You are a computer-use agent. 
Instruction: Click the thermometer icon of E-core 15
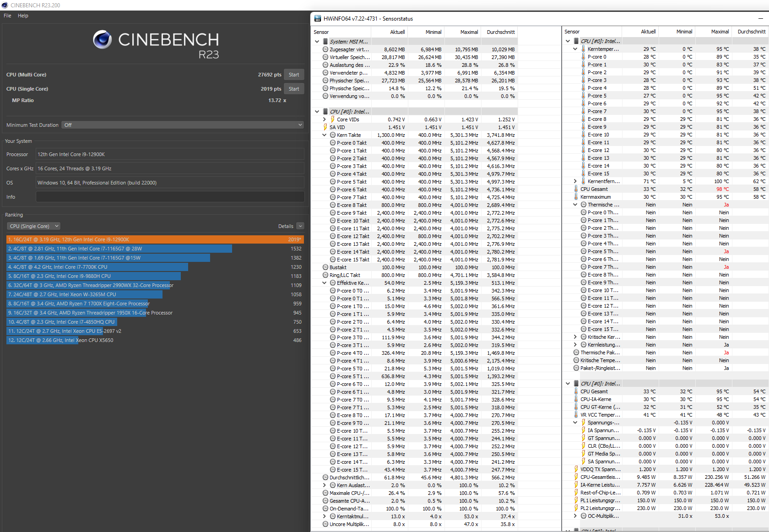584,174
